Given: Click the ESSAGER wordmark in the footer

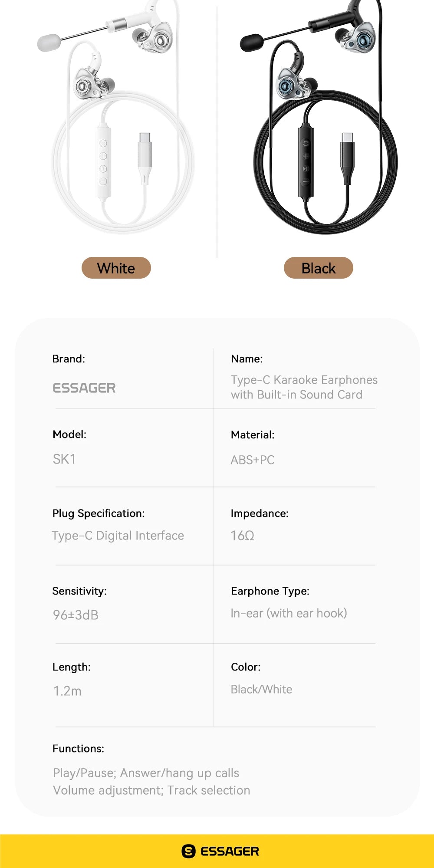Looking at the screenshot, I should 230,851.
